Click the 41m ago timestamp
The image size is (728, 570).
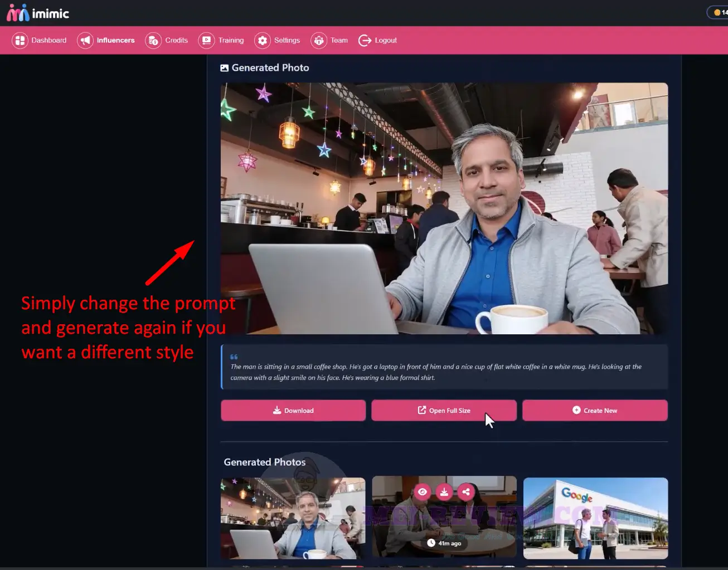(x=444, y=543)
